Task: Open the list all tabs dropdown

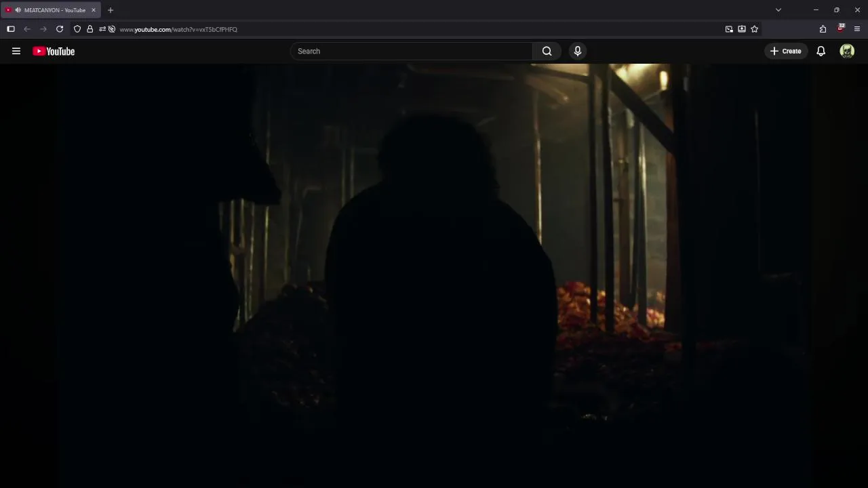Action: click(778, 10)
